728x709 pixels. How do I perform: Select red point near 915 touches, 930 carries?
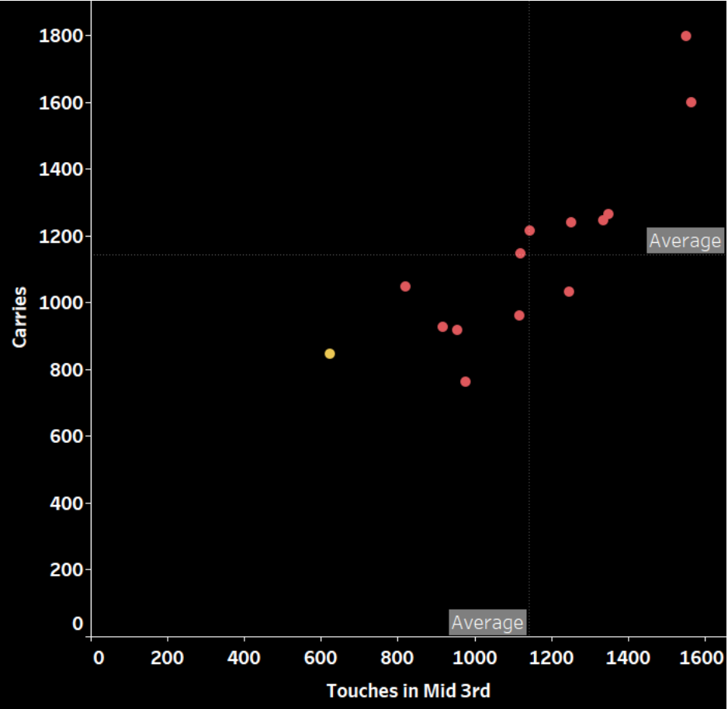click(442, 327)
